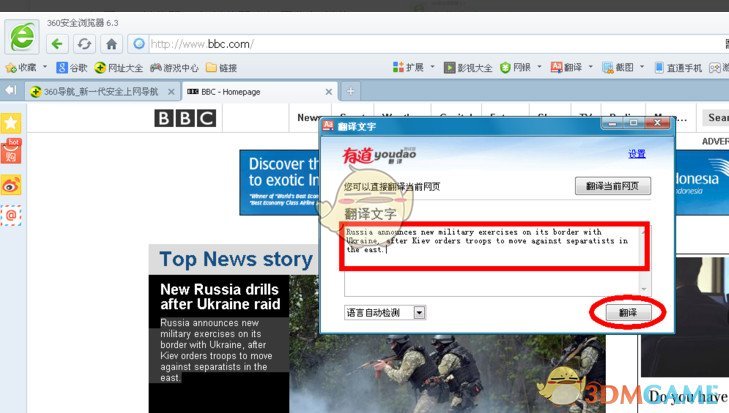Open the mail @ sidebar icon
This screenshot has width=729, height=413.
pos(11,215)
